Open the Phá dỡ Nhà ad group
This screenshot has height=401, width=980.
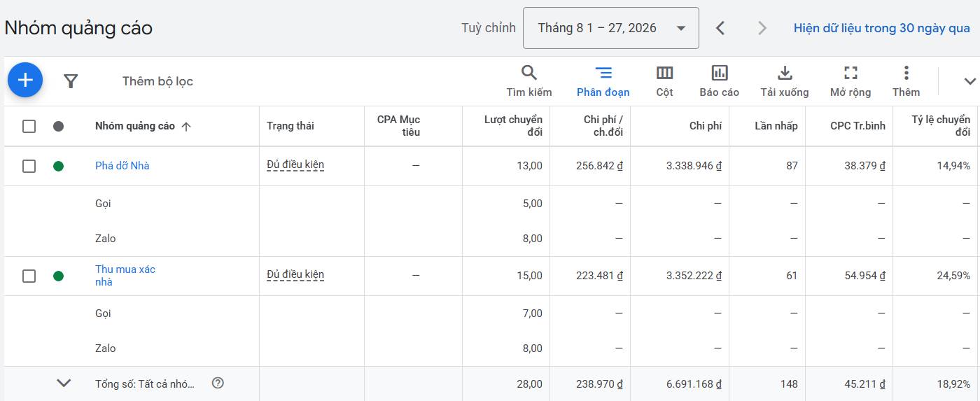pos(122,166)
